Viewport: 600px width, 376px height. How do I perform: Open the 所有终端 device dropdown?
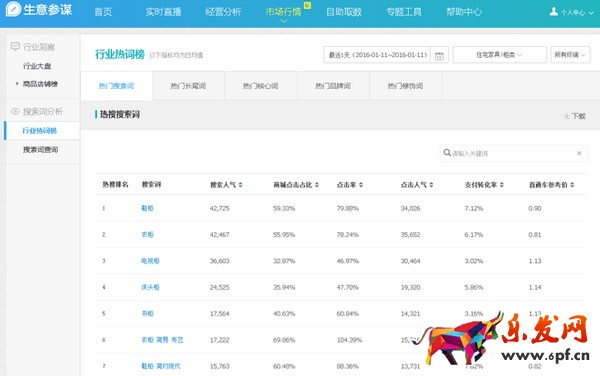570,55
